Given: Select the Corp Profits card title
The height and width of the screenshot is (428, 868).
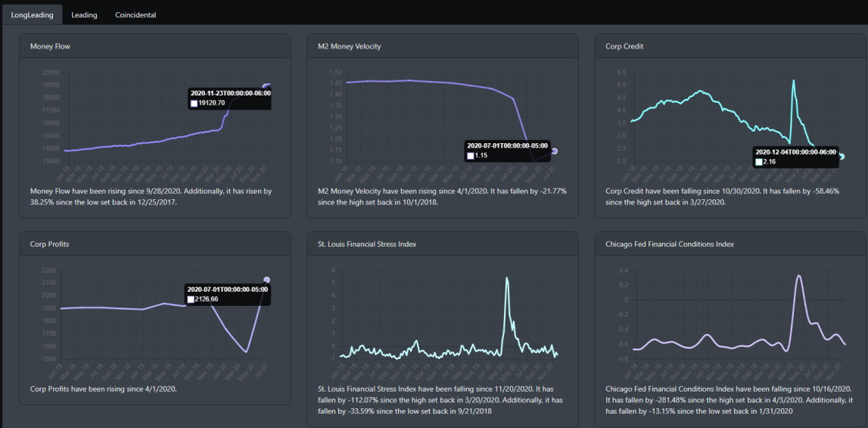Looking at the screenshot, I should (x=50, y=244).
